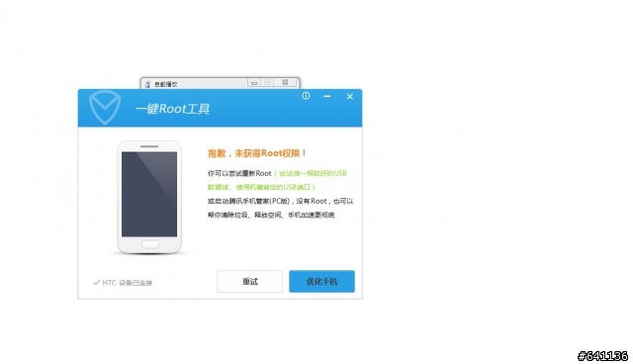Click the phone illustration image
633x364 pixels.
pyautogui.click(x=149, y=198)
